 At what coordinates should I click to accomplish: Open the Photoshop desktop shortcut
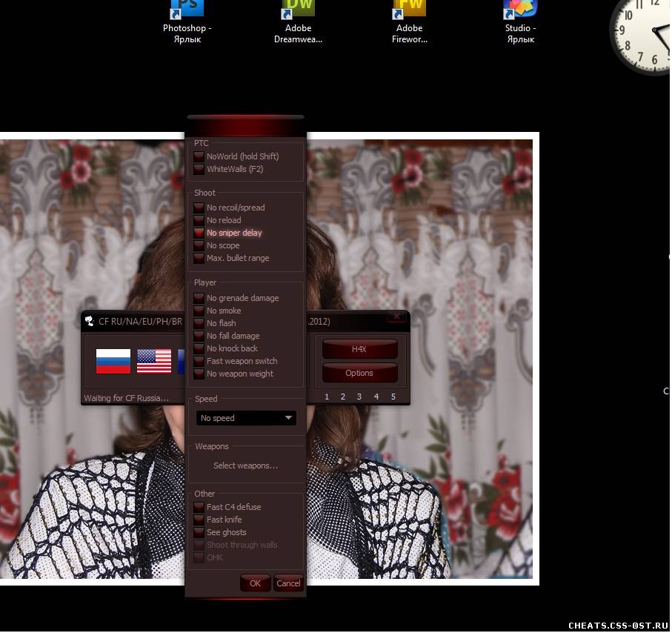coord(187,10)
